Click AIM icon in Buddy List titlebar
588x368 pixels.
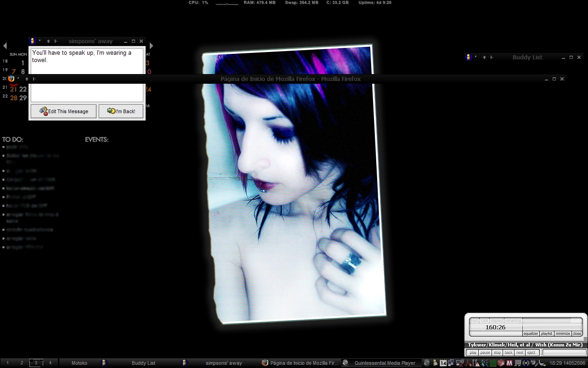click(x=469, y=57)
